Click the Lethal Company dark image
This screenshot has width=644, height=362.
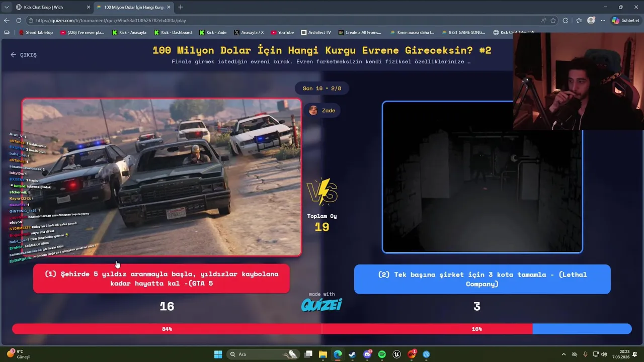click(482, 177)
